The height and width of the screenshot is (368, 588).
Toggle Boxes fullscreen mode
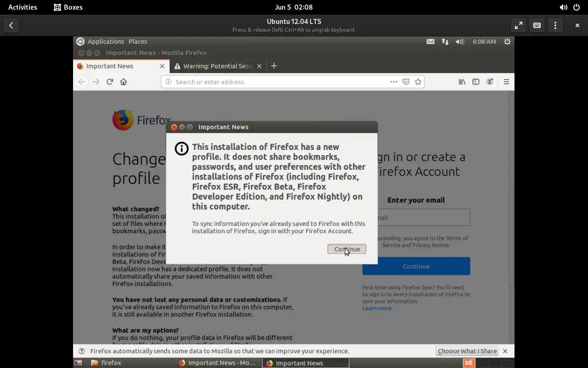[519, 25]
